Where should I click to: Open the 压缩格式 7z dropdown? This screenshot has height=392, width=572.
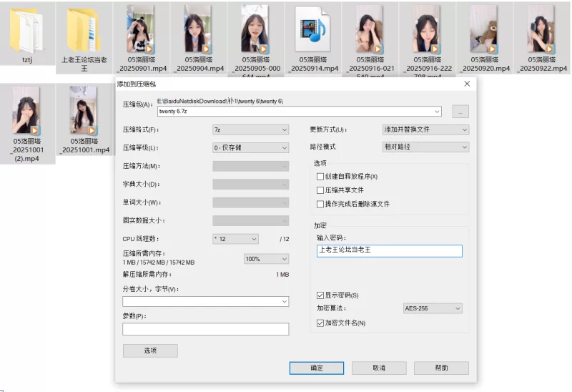click(250, 130)
